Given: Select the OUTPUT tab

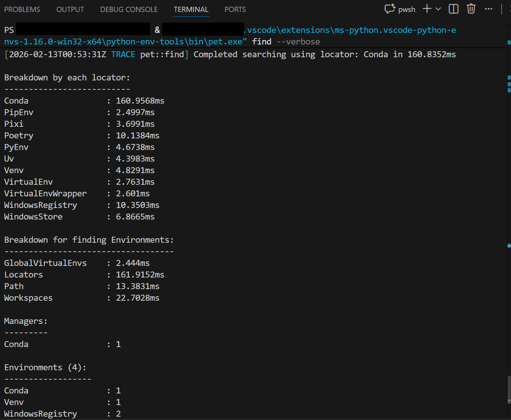Looking at the screenshot, I should coord(70,9).
